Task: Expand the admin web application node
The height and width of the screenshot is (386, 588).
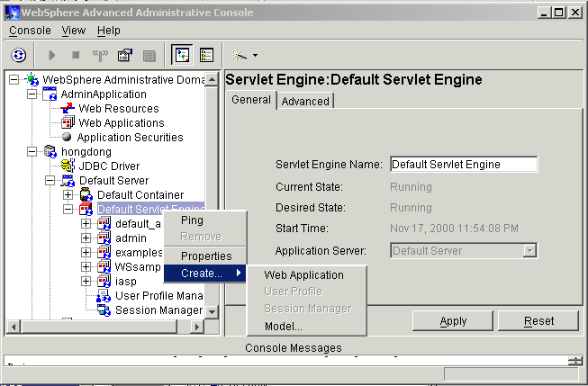Action: coord(86,238)
